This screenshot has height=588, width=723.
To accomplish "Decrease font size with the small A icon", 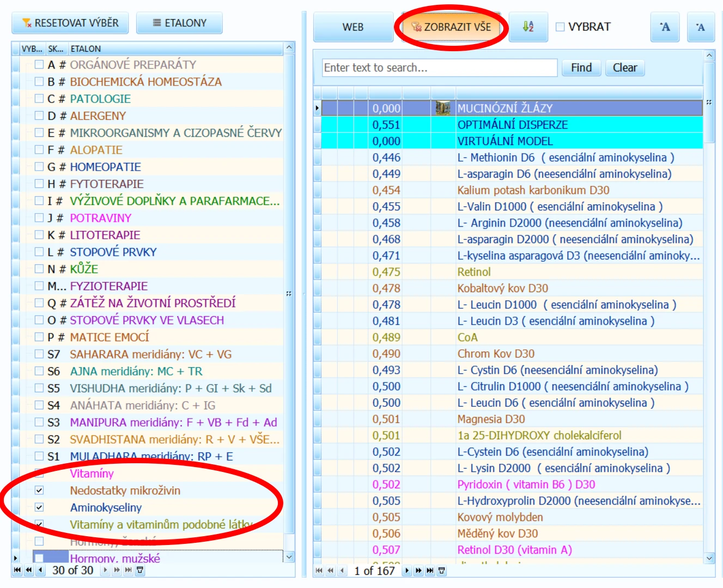I will [701, 27].
